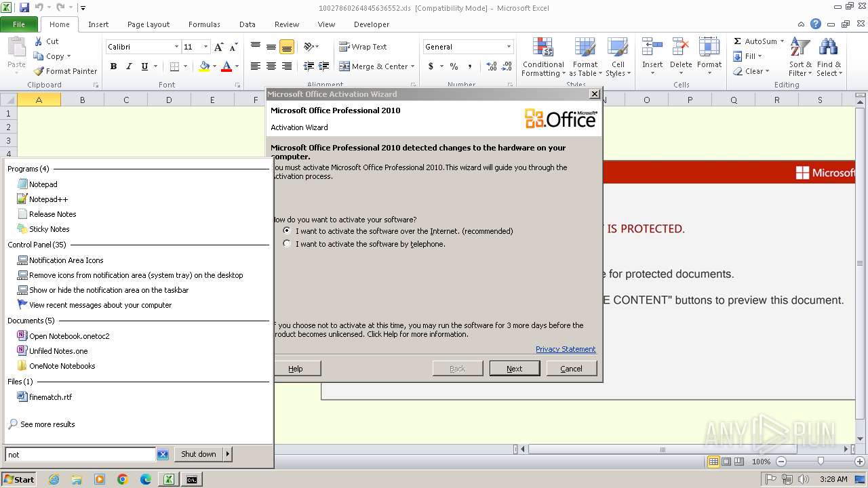Select activate over the Internet option

(287, 230)
